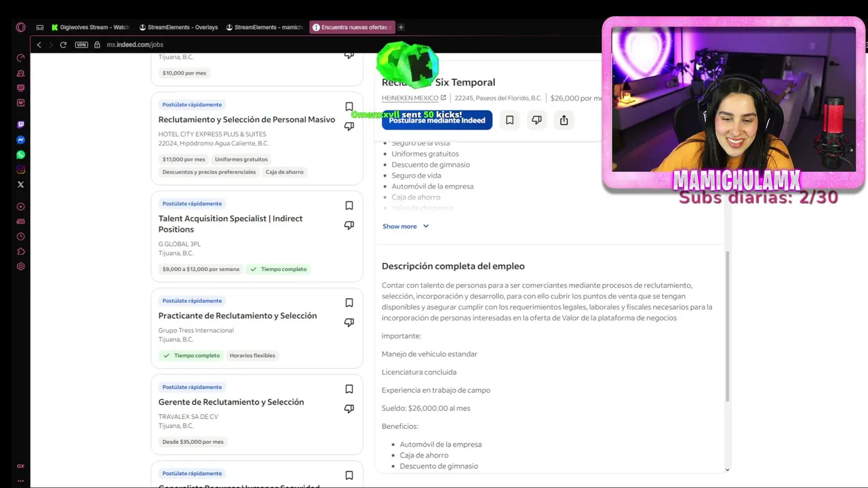
Task: Open a new browser tab
Action: click(x=401, y=27)
